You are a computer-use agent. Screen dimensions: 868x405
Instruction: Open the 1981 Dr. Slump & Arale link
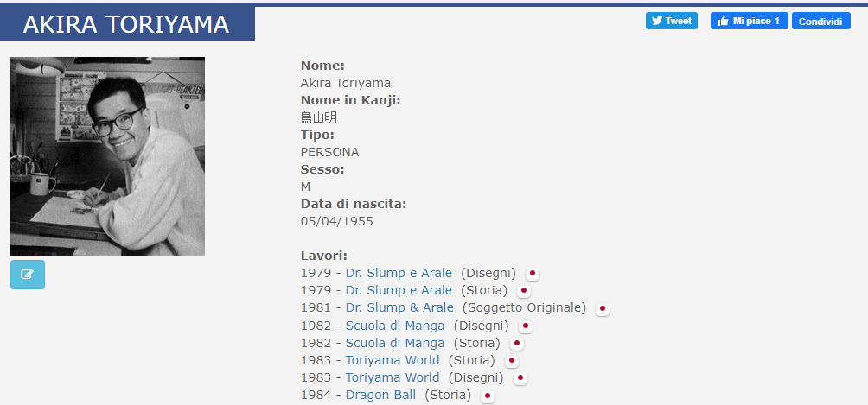399,307
